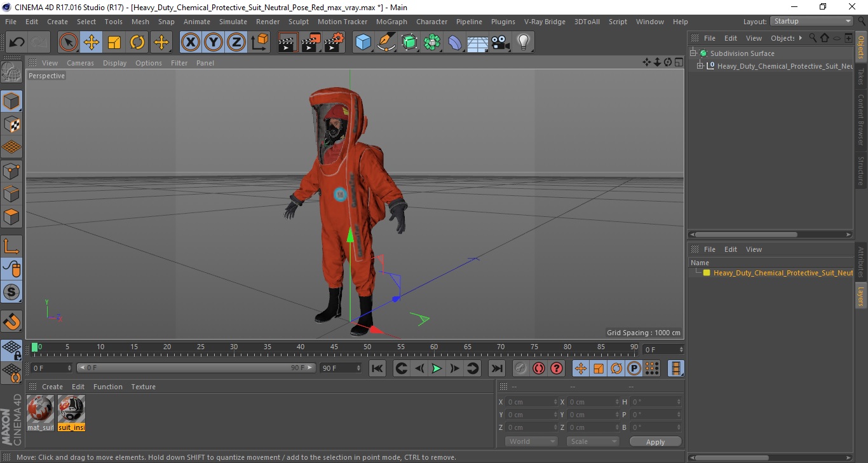Viewport: 868px width, 463px height.
Task: Open the Sculpt menu
Action: pos(298,22)
